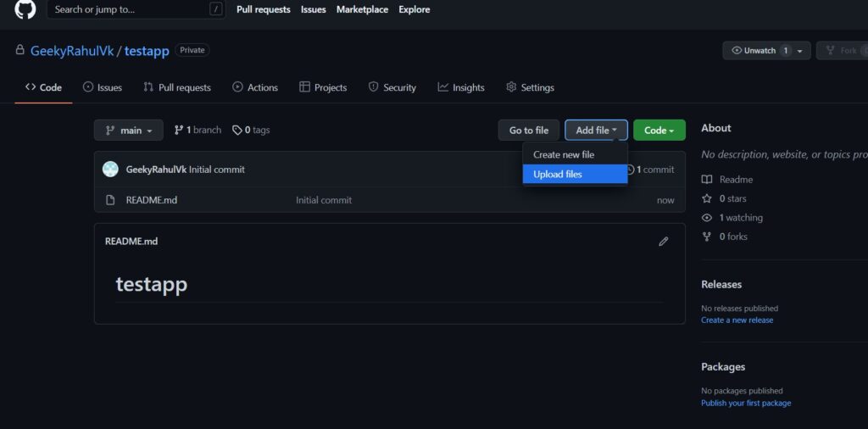Click the testapp heading in README
The width and height of the screenshot is (868, 429).
(151, 284)
